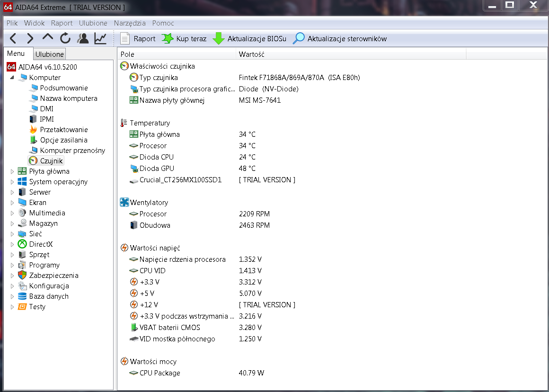The width and height of the screenshot is (549, 392).
Task: Select the Obudowa fan row
Action: (x=200, y=225)
